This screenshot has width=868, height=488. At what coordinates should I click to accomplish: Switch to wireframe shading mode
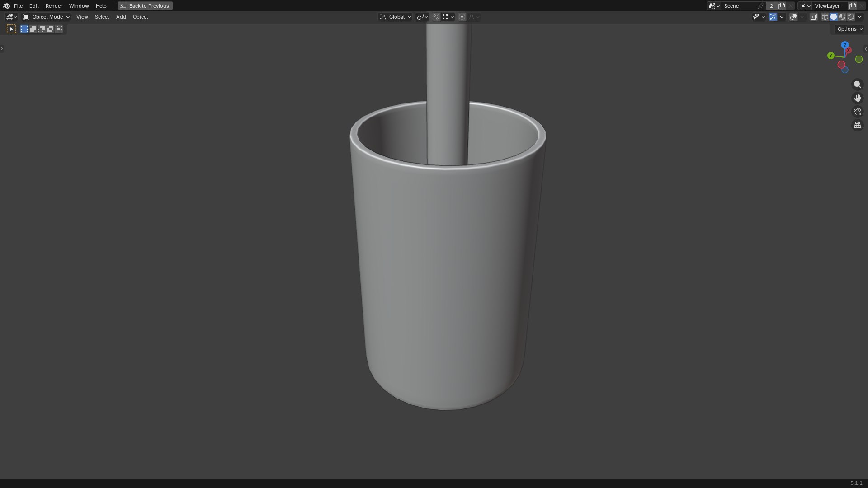[825, 17]
